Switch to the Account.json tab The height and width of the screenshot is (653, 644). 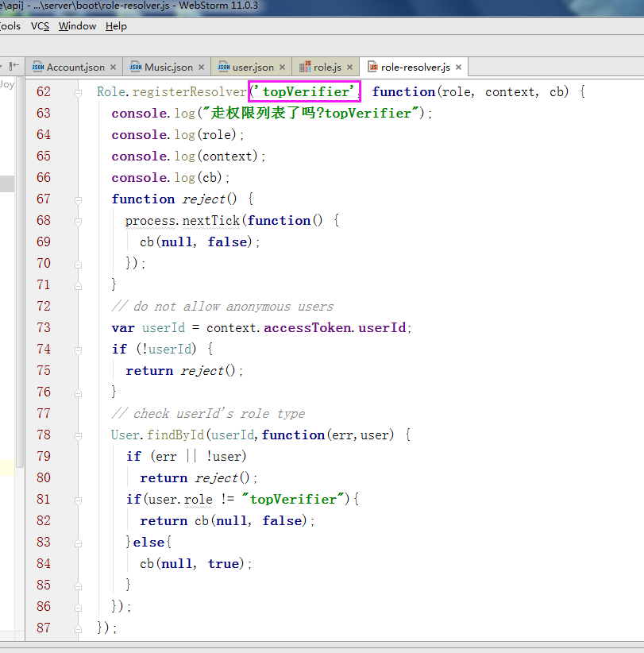click(x=75, y=67)
